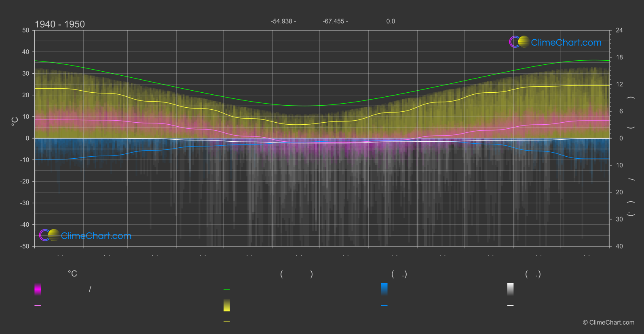Select the magenta line legend marker
This screenshot has width=644, height=334.
pos(38,306)
